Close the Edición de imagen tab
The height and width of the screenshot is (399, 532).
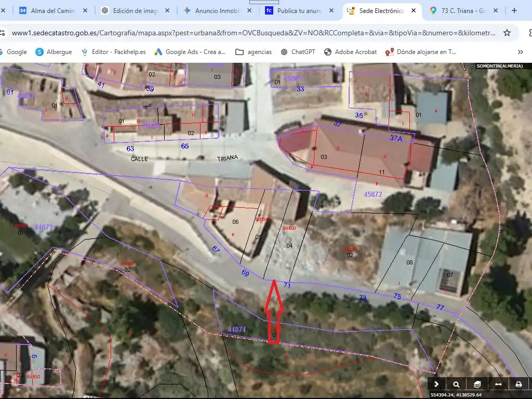click(167, 10)
